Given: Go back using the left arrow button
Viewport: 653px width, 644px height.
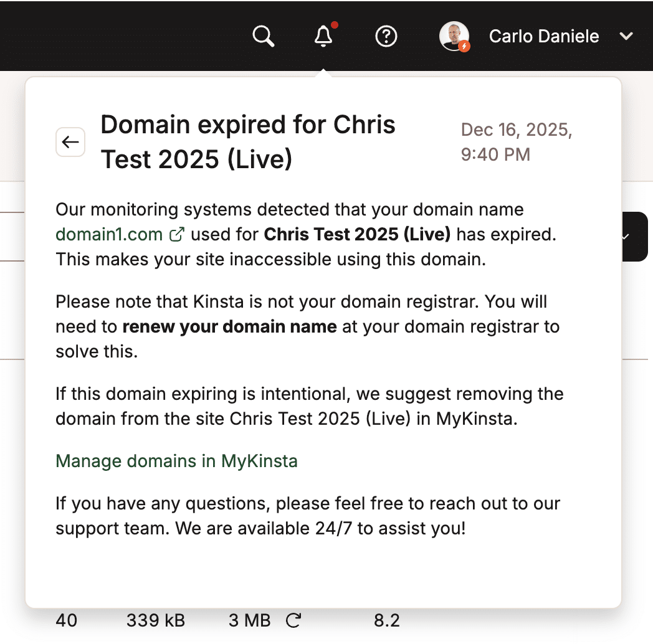Looking at the screenshot, I should tap(70, 142).
